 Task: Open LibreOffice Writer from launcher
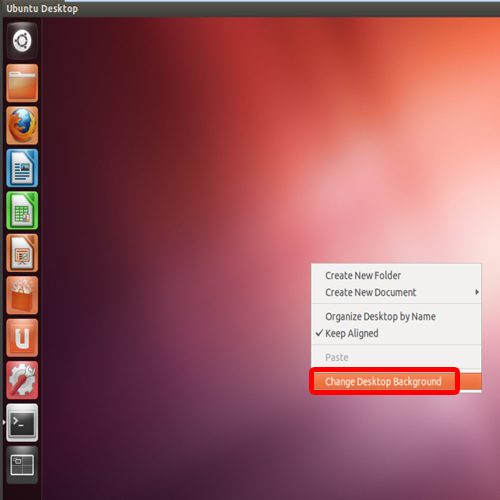click(x=22, y=168)
